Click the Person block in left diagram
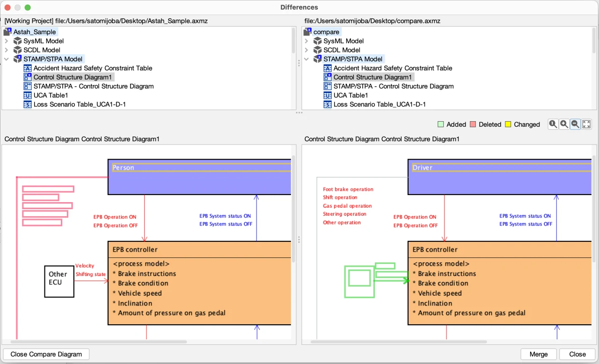599x364 pixels. coord(199,176)
